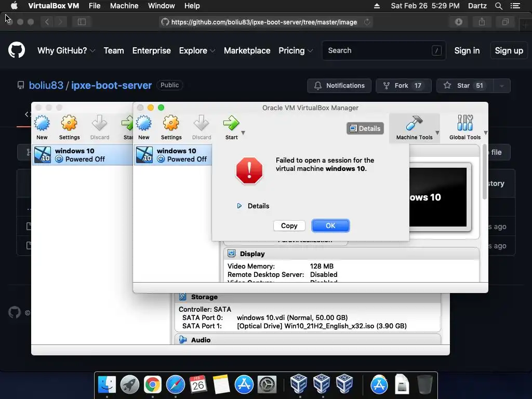Select windows 10 VM in back Manager window

pos(82,155)
